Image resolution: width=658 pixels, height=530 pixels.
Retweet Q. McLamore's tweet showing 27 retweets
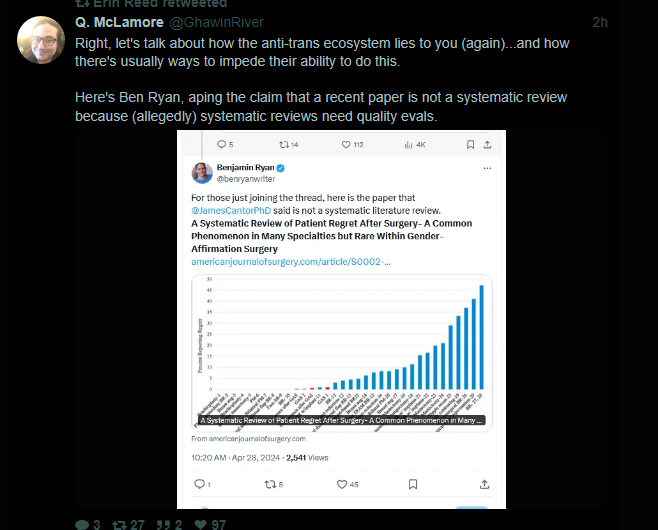[x=120, y=524]
